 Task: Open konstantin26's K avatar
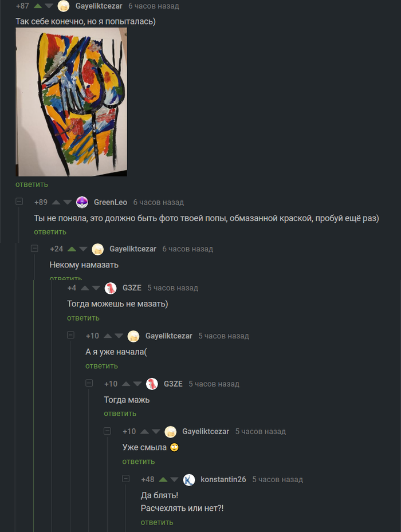189,479
